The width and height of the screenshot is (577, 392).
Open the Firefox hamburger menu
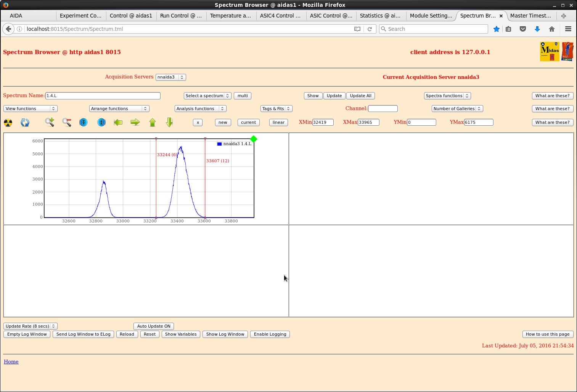(568, 29)
